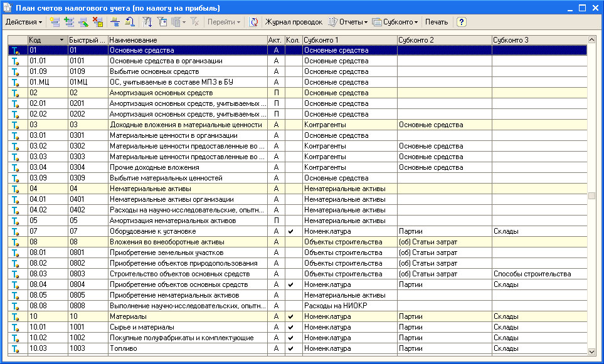Viewport: 604px width, 364px height.
Task: Click the Refresh list toolbar icon
Action: [x=253, y=22]
